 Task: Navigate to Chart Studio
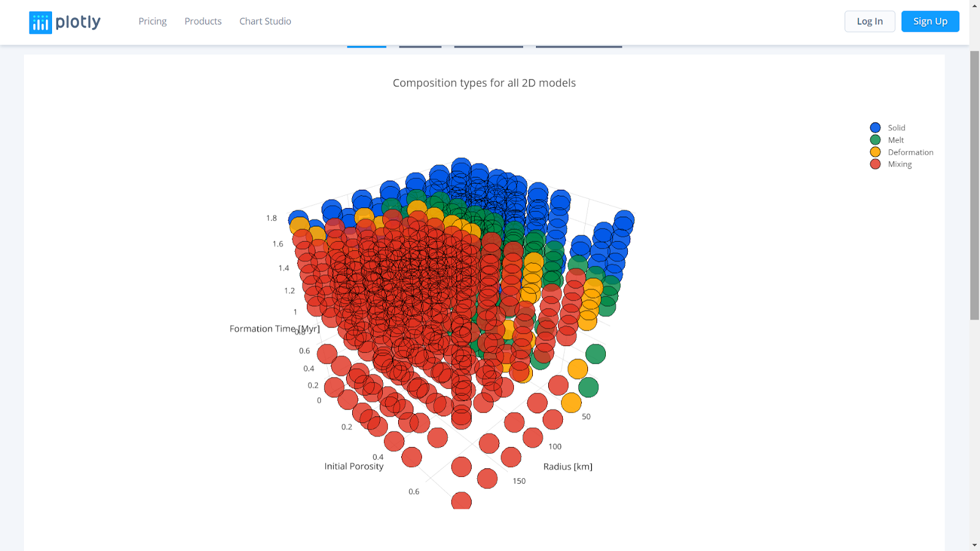pos(265,21)
